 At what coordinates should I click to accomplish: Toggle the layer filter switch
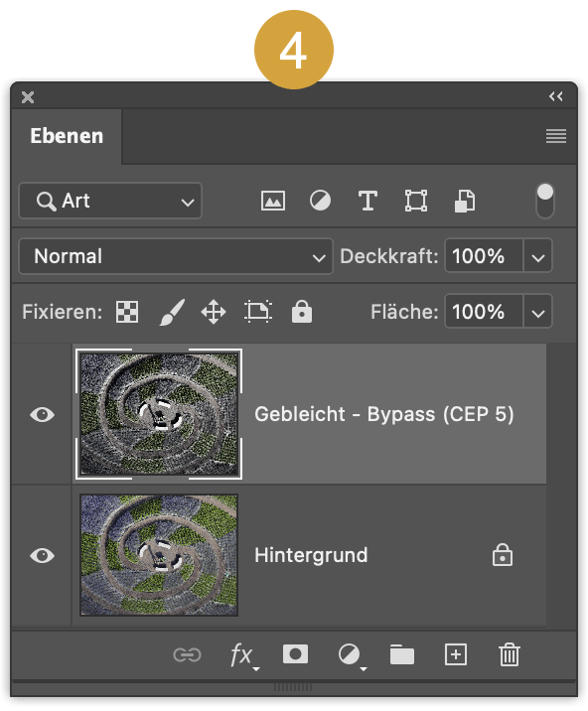click(x=545, y=201)
